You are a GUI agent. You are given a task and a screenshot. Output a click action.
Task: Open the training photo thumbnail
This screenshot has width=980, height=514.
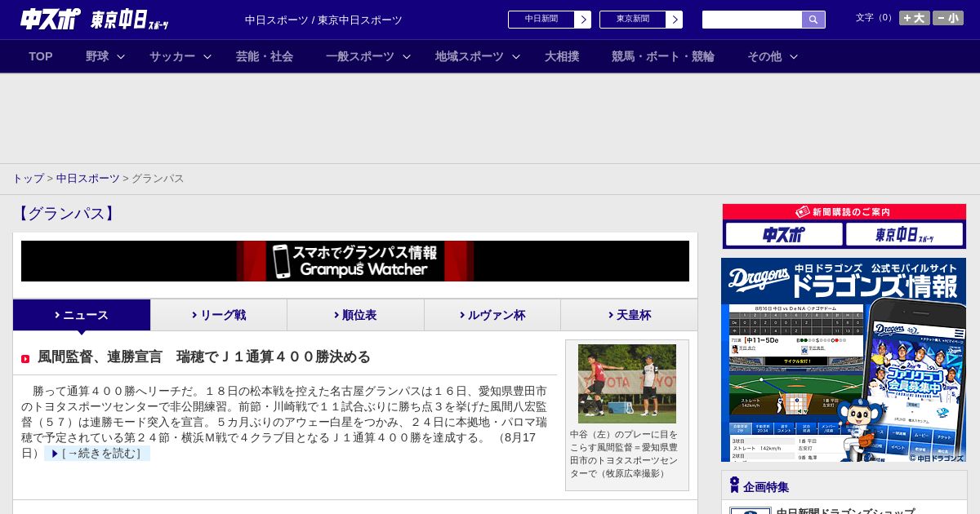[627, 383]
